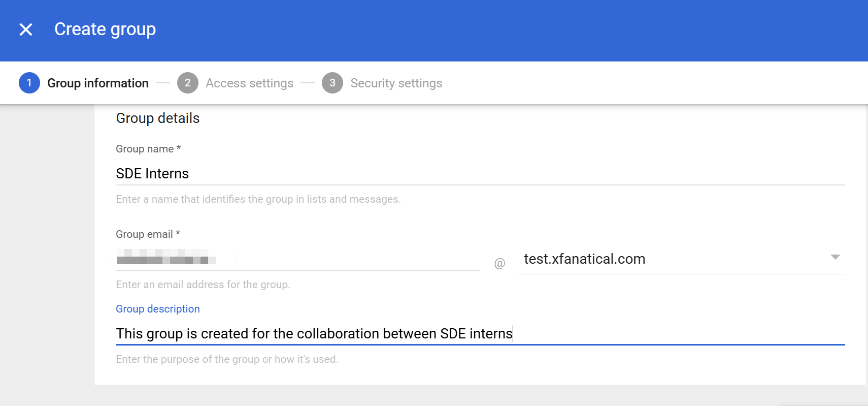Click the Group details heading
The image size is (868, 406).
click(158, 118)
